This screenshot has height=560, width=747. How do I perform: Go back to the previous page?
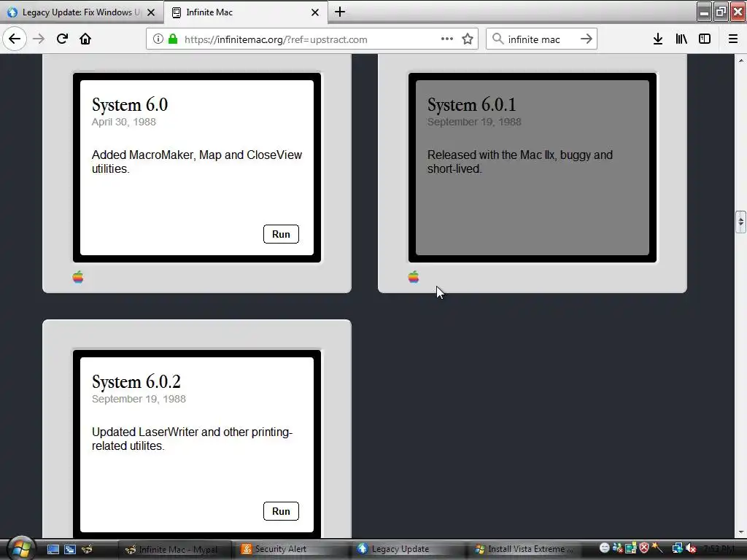[15, 39]
